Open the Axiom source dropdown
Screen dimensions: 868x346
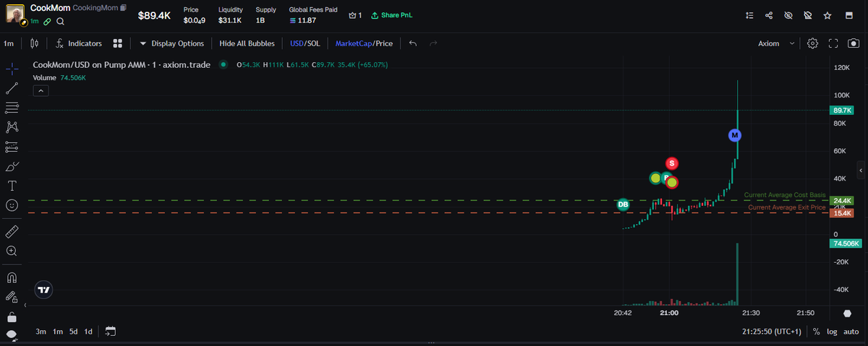click(x=776, y=43)
